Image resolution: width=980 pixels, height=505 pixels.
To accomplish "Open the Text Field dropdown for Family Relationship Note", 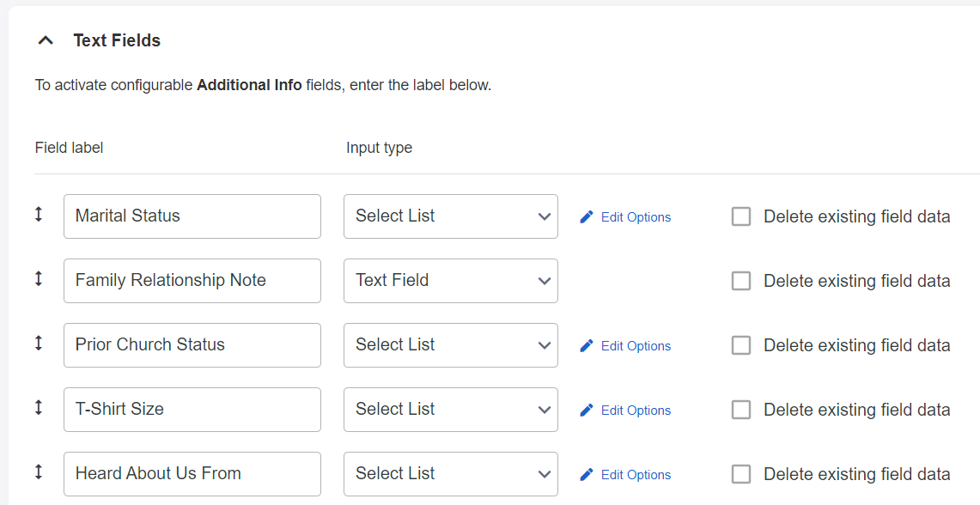I will [x=450, y=281].
